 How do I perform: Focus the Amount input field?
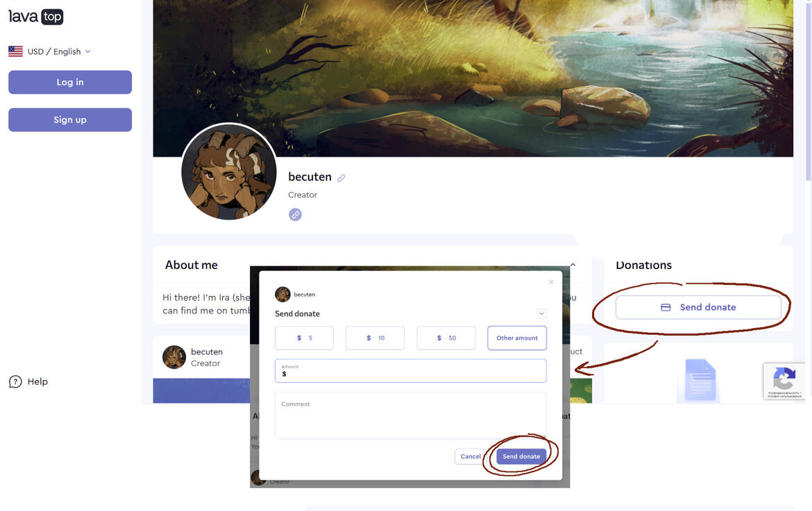pos(411,371)
